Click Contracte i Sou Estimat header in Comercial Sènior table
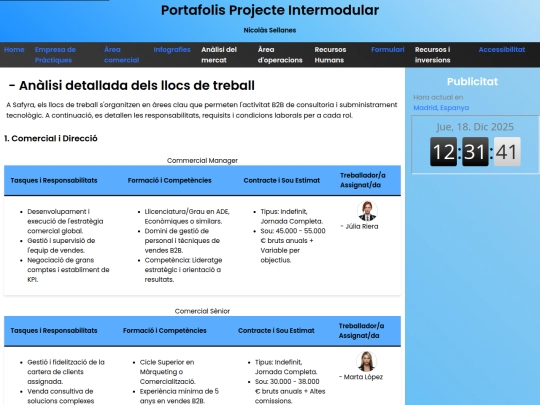 276,331
